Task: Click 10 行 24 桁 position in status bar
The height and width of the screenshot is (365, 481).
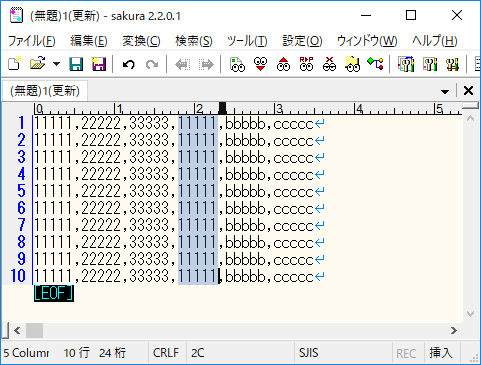Action: point(95,353)
